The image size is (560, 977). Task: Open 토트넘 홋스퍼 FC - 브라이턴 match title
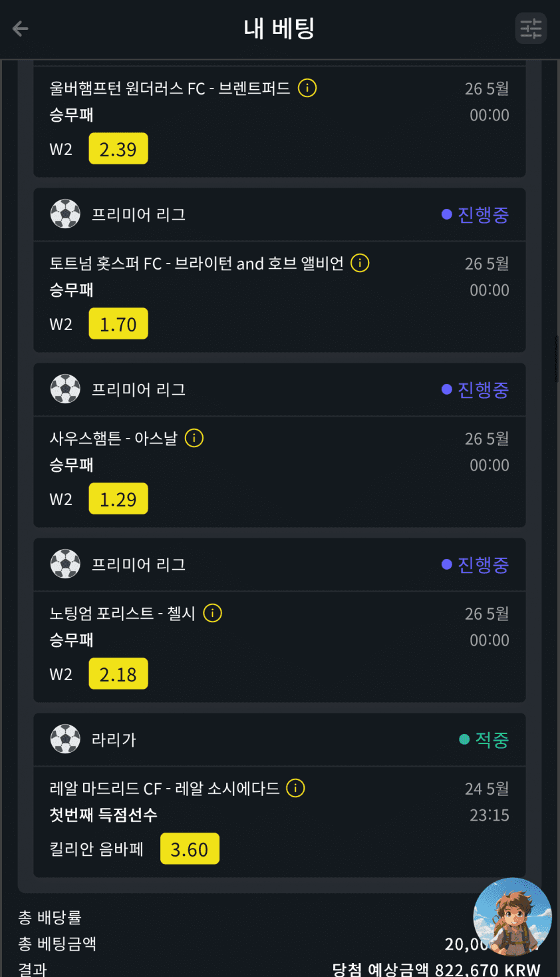click(x=196, y=264)
